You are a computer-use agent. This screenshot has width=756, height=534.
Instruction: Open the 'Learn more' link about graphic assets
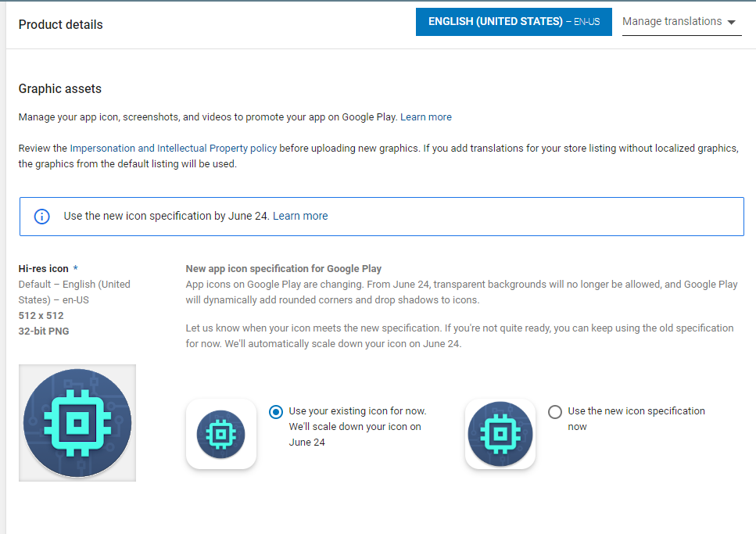[x=425, y=116]
